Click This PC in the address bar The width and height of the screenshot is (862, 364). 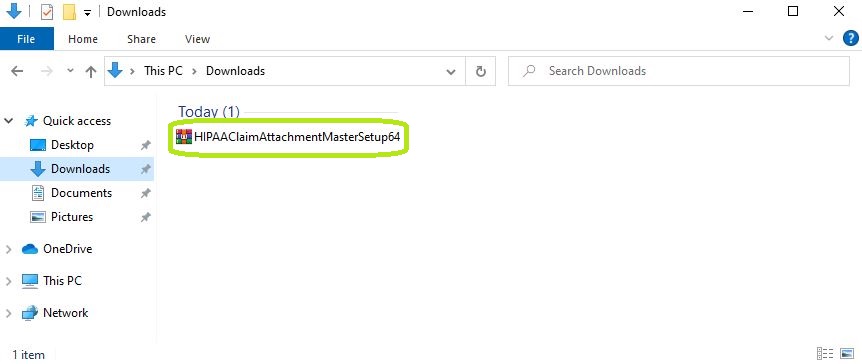coord(163,71)
